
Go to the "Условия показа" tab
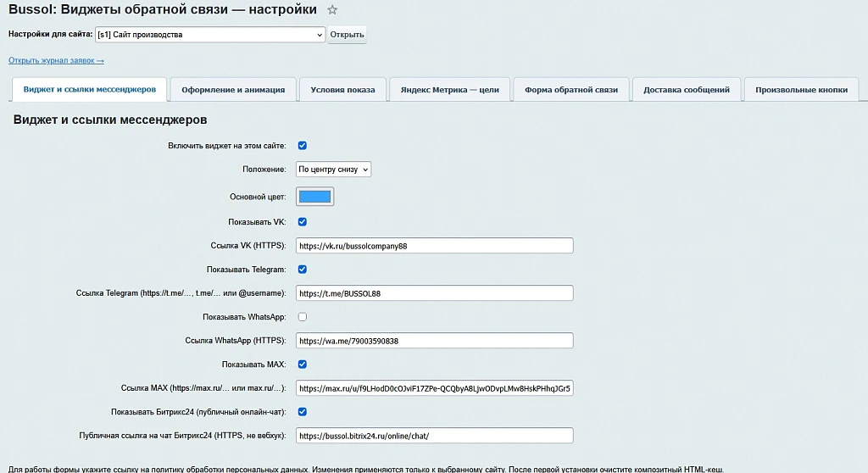click(342, 90)
